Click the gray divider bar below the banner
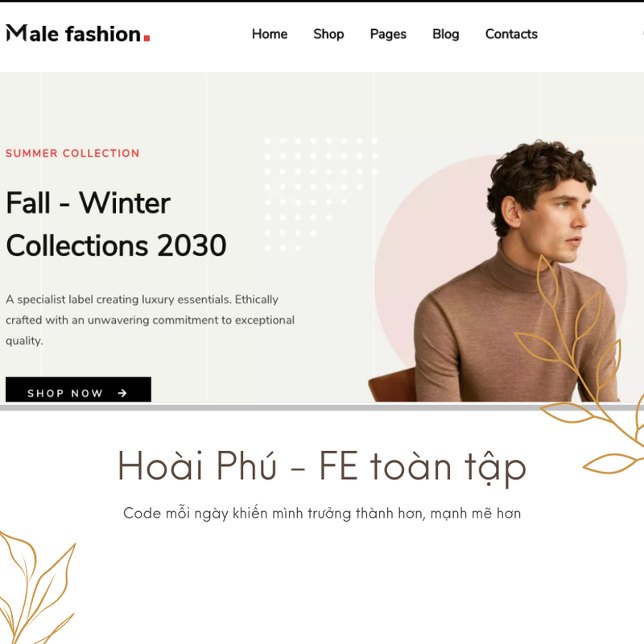The width and height of the screenshot is (644, 644). 322,407
